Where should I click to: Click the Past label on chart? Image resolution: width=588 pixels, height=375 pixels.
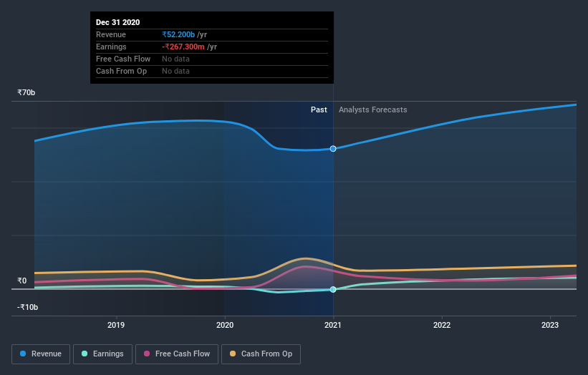(319, 109)
